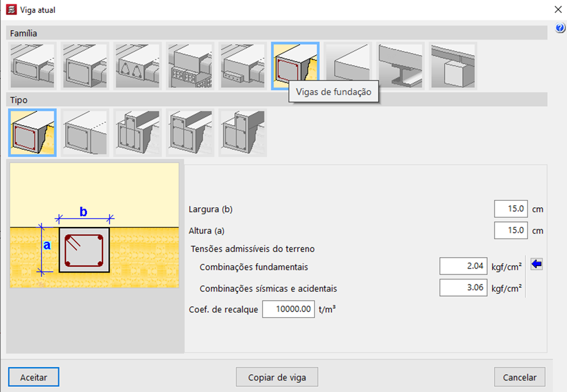Choose the second type icon with dashed edge

pos(85,132)
